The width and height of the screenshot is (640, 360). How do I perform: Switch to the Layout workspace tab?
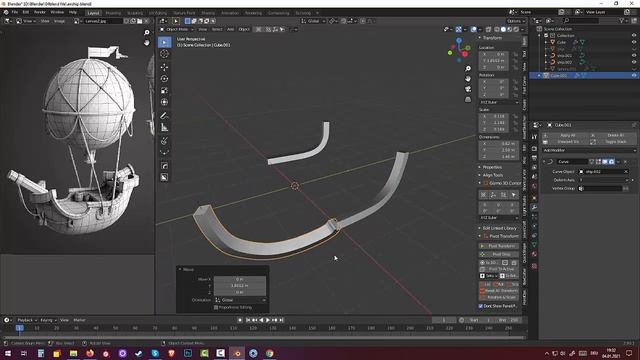(x=93, y=13)
